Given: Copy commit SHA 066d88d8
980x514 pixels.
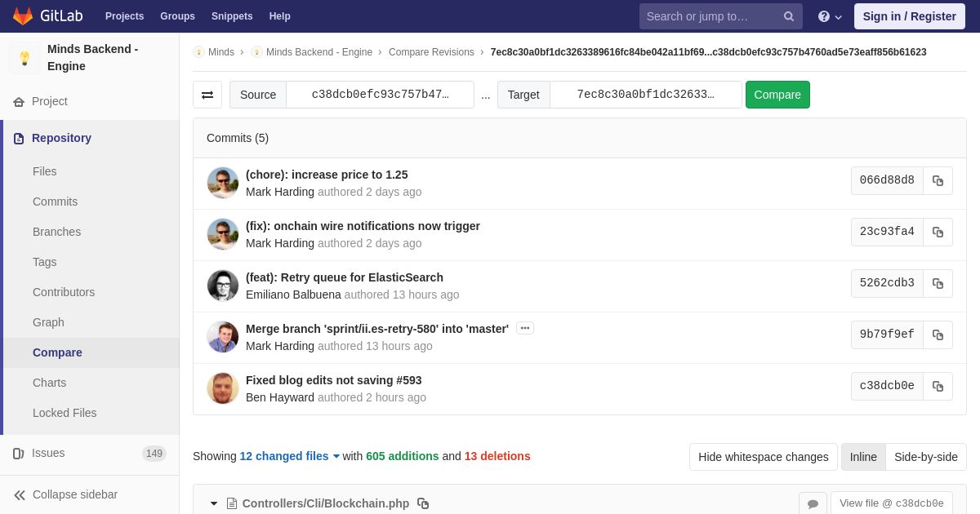Looking at the screenshot, I should point(938,180).
